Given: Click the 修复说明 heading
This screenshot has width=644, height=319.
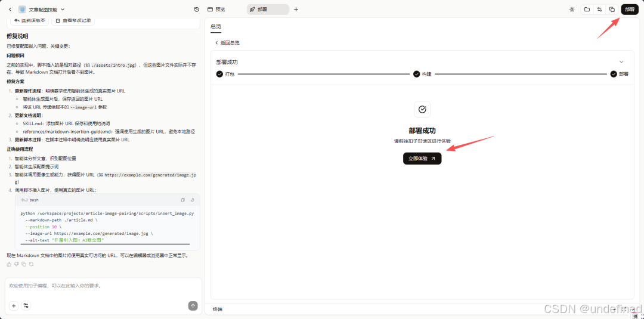Looking at the screenshot, I should [17, 36].
